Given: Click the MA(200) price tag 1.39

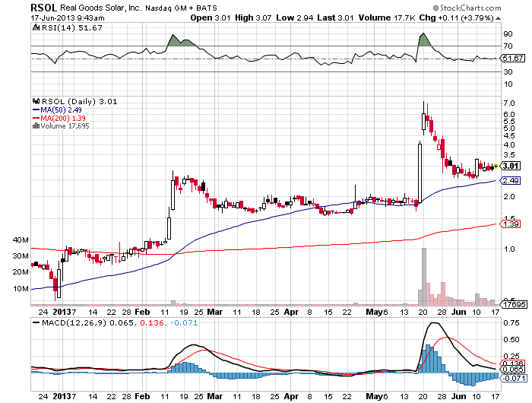Looking at the screenshot, I should [510, 224].
